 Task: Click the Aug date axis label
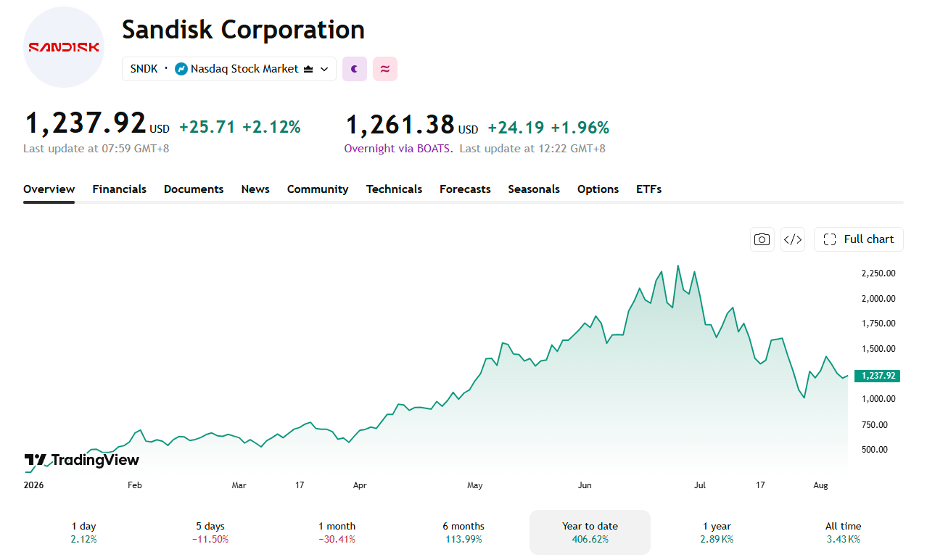pyautogui.click(x=821, y=485)
